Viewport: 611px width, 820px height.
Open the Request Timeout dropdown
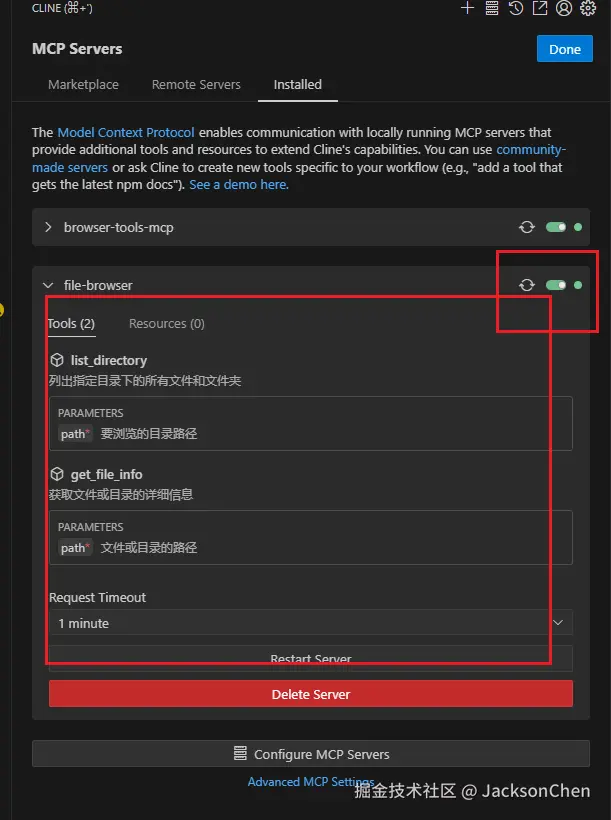tap(310, 623)
